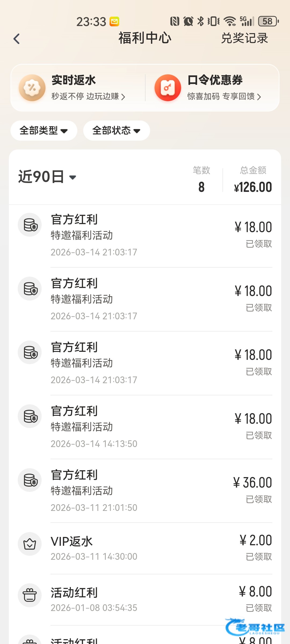Viewport: 290px width, 644px height.
Task: Tap coin icon of the ¥36.00 官方红利 entry
Action: point(30,480)
